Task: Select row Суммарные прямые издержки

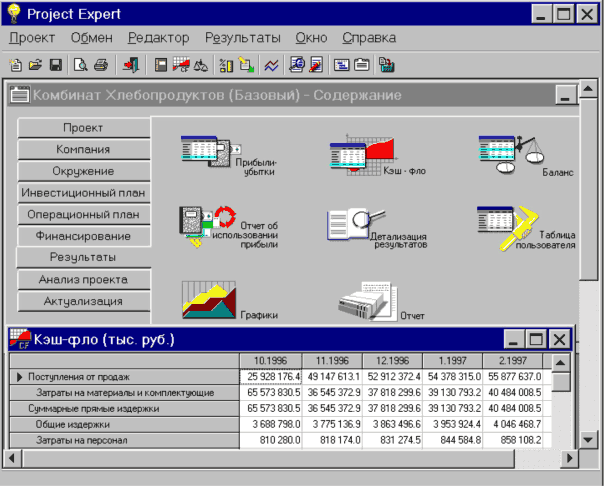Action: click(124, 409)
